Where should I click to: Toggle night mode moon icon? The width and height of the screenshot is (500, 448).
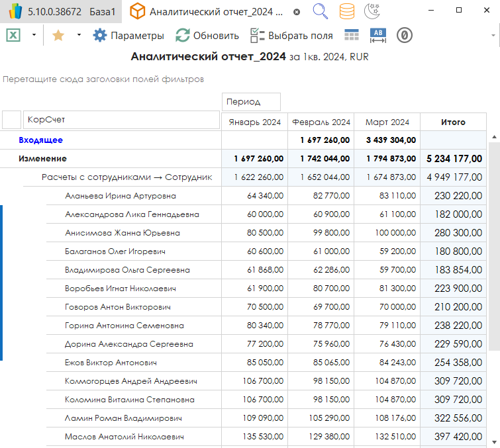tap(373, 11)
